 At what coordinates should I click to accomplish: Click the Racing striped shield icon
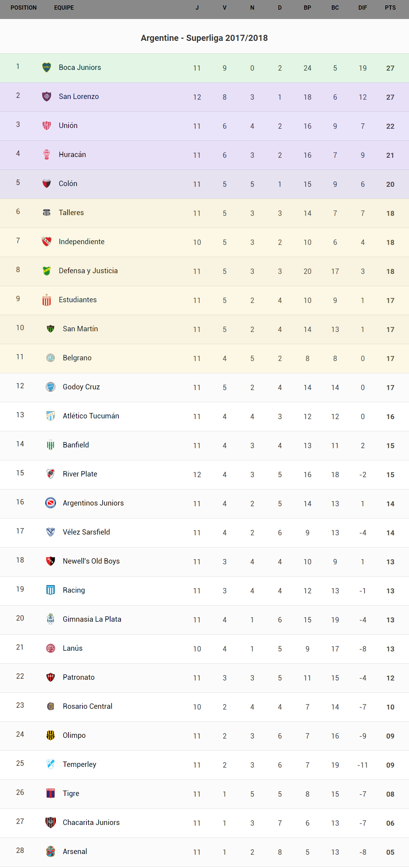pyautogui.click(x=51, y=590)
